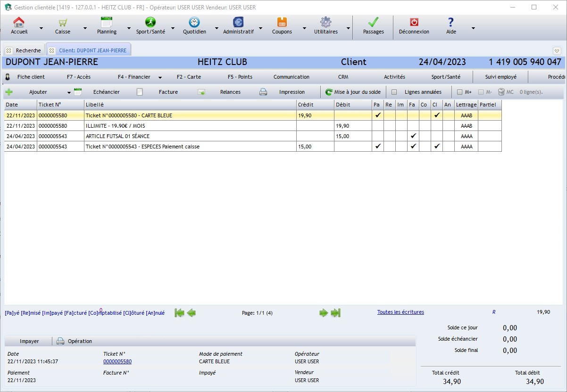The image size is (567, 392).
Task: Go to the last page with navigation arrow
Action: tap(335, 312)
